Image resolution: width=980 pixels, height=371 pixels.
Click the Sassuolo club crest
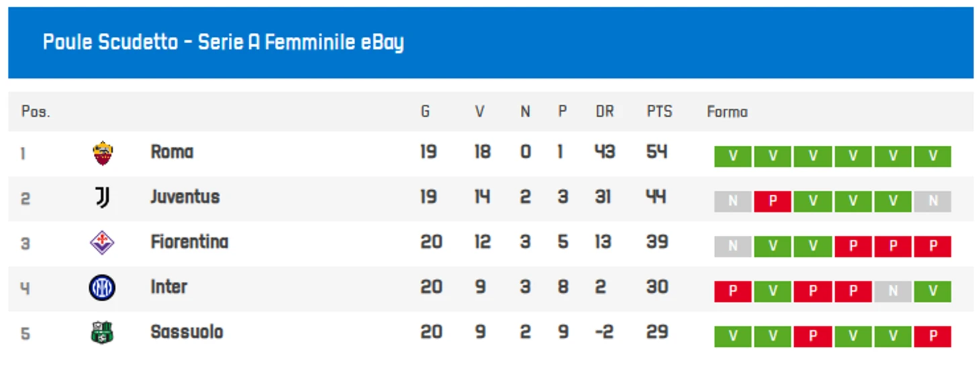point(102,333)
